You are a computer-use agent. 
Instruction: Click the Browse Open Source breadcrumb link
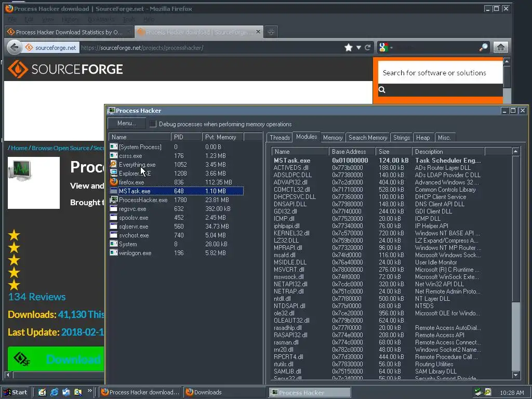click(x=60, y=148)
